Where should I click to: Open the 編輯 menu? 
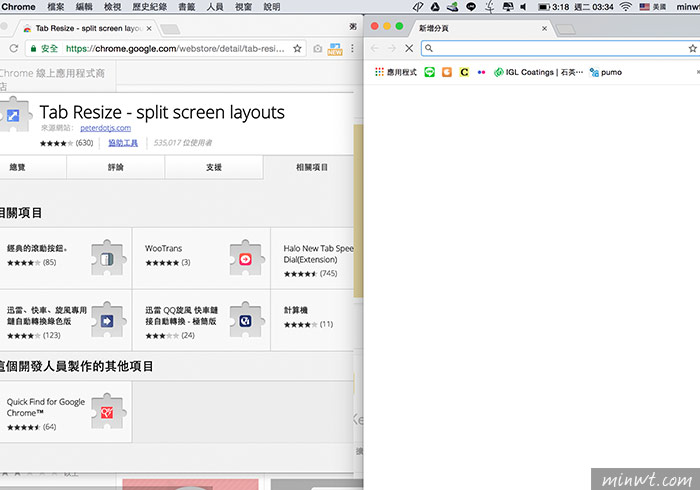click(x=84, y=7)
